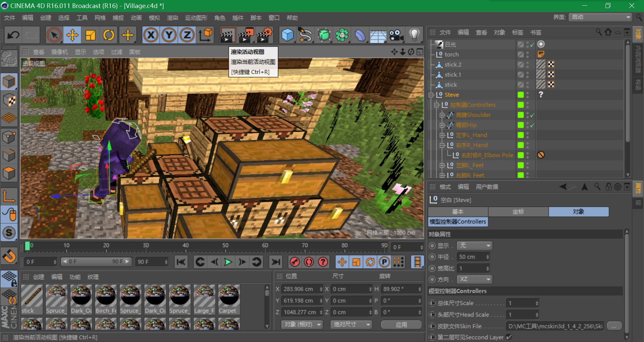
Task: Click coordinate system icon
Action: pos(205,35)
